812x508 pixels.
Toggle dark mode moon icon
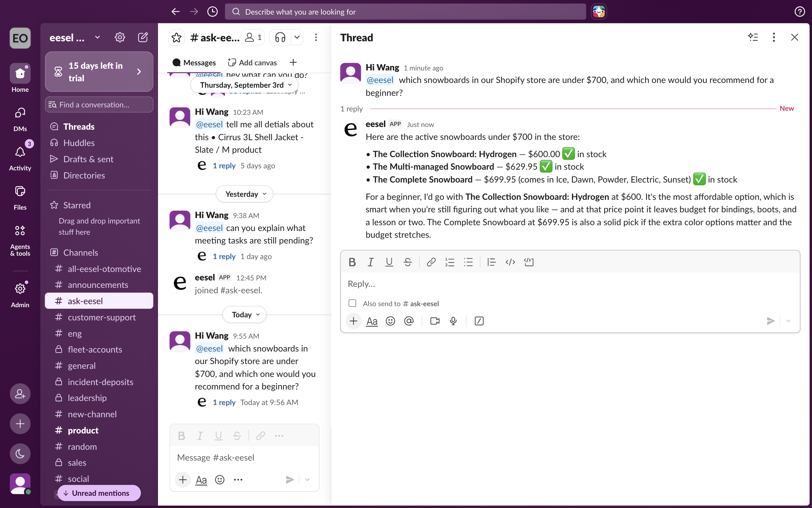point(20,454)
